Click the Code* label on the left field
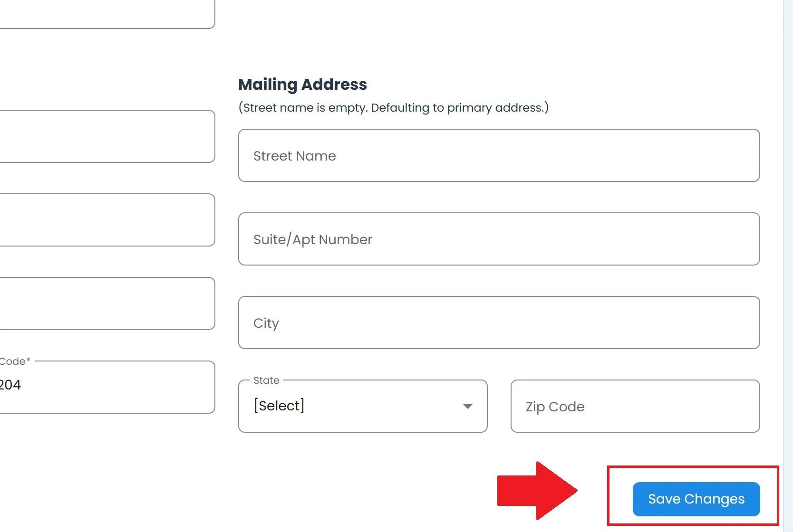The image size is (793, 532). [15, 361]
